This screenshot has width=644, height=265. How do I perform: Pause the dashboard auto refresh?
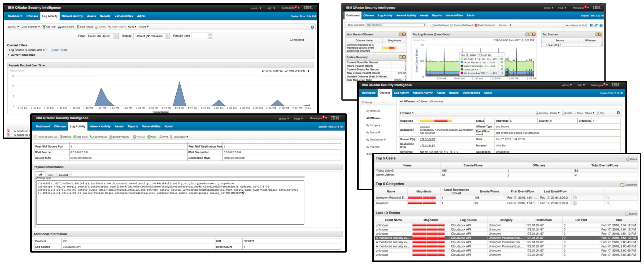click(x=591, y=25)
